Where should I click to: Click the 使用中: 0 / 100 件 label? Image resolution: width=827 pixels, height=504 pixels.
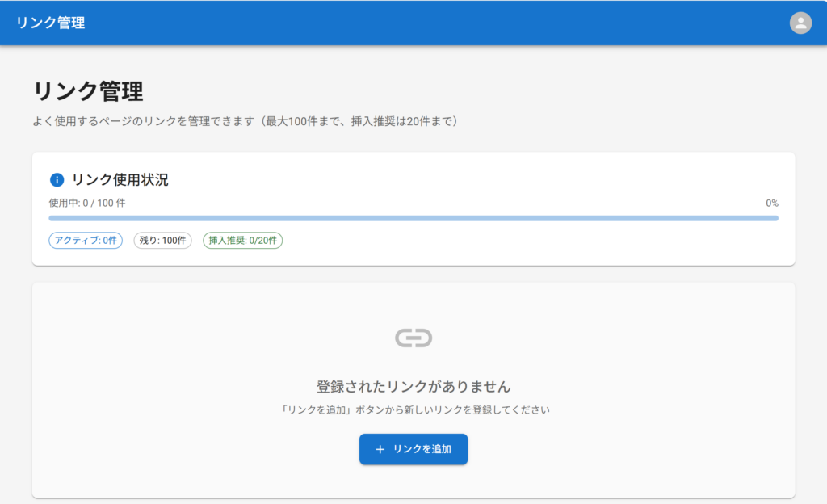pyautogui.click(x=87, y=203)
